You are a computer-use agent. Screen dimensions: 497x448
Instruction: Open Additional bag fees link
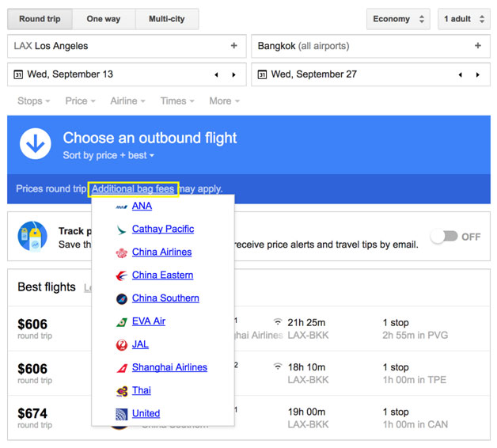point(133,189)
